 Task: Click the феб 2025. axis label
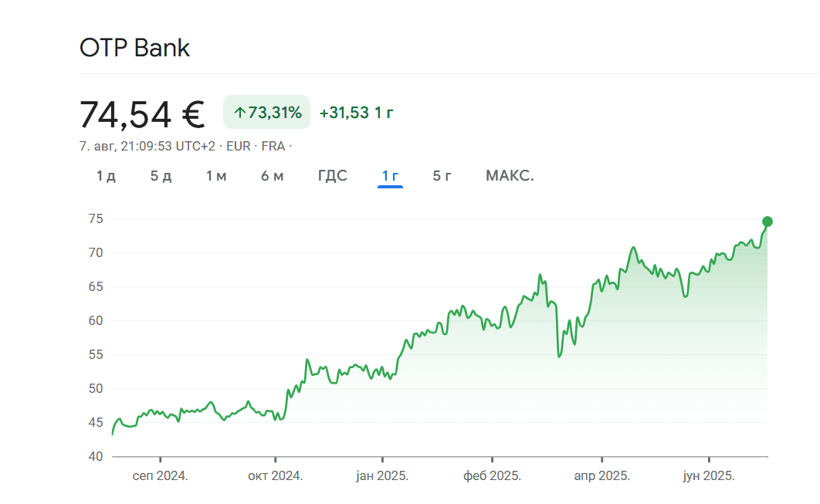click(492, 475)
